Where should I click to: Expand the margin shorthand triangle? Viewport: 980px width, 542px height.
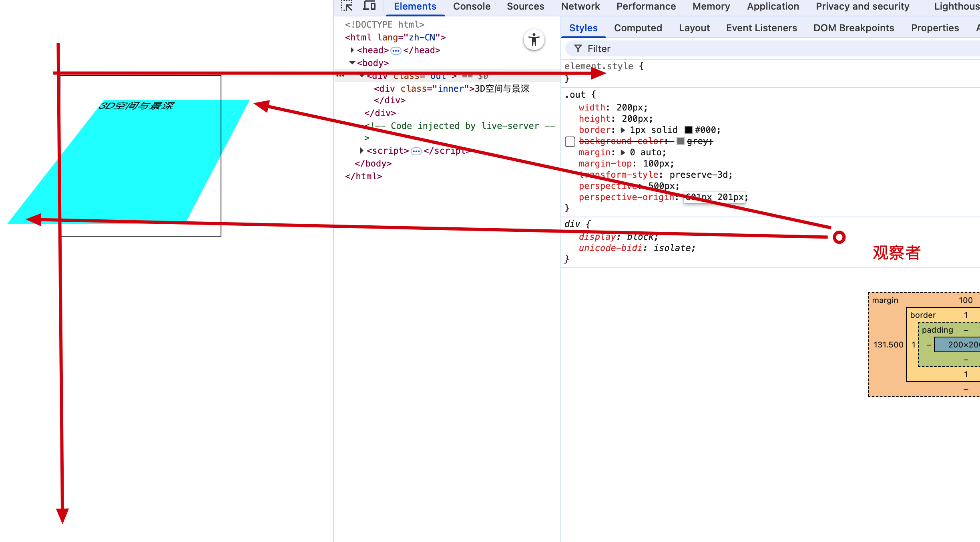(623, 153)
